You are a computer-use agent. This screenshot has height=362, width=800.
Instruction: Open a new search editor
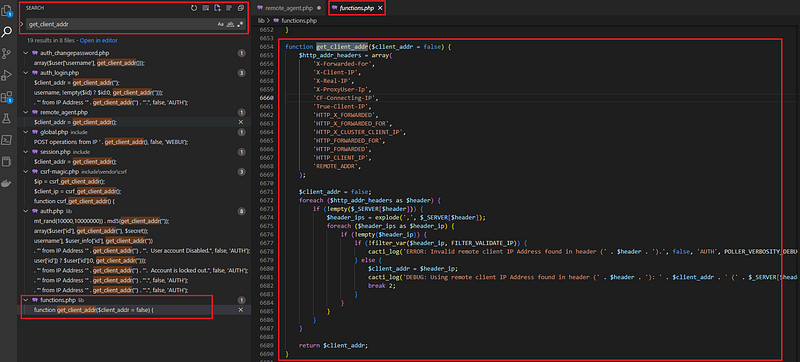(x=217, y=8)
